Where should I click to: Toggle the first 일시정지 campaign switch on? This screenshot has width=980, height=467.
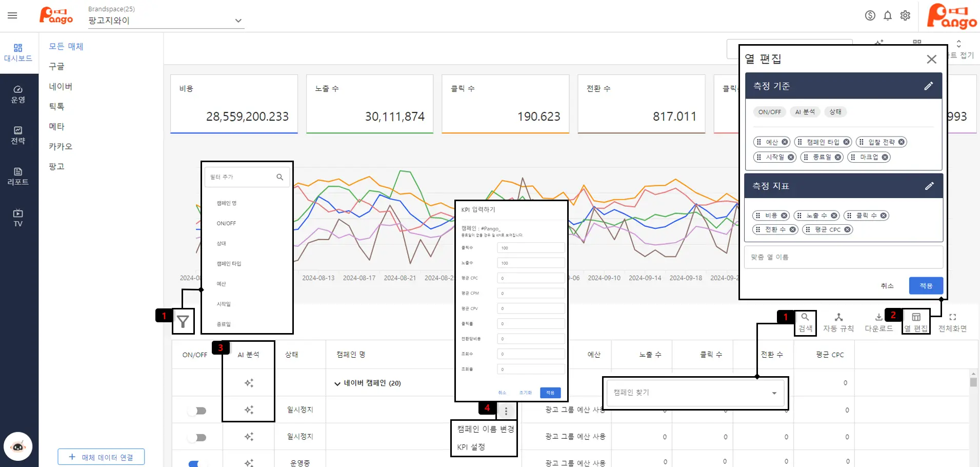197,411
